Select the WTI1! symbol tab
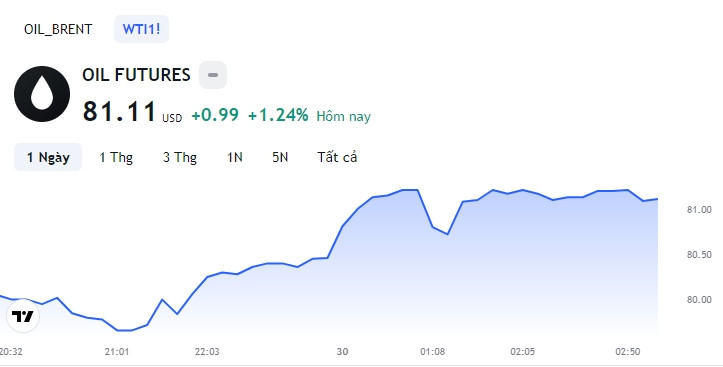This screenshot has width=723, height=367. pyautogui.click(x=142, y=29)
